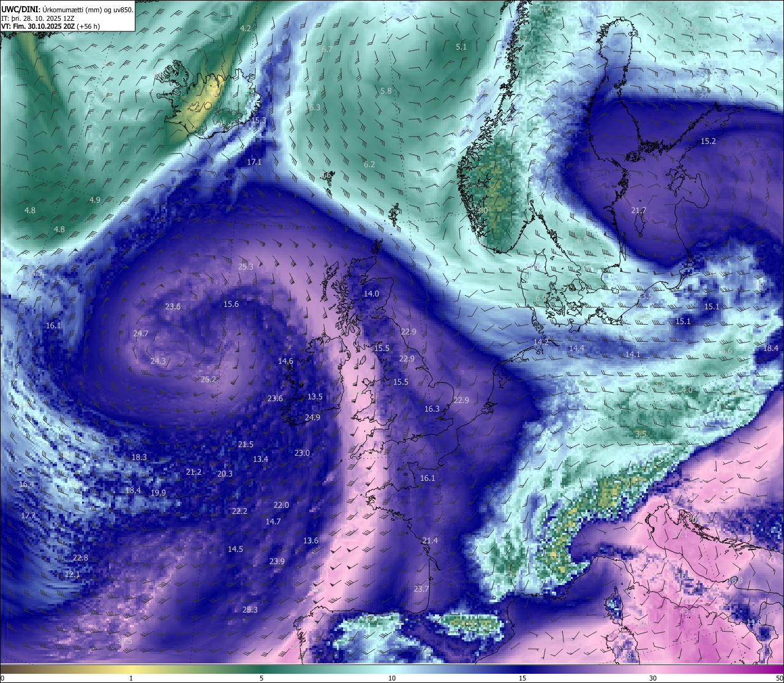Click the 14.5 value on the map
Image resolution: width=784 pixels, height=683 pixels.
235,549
